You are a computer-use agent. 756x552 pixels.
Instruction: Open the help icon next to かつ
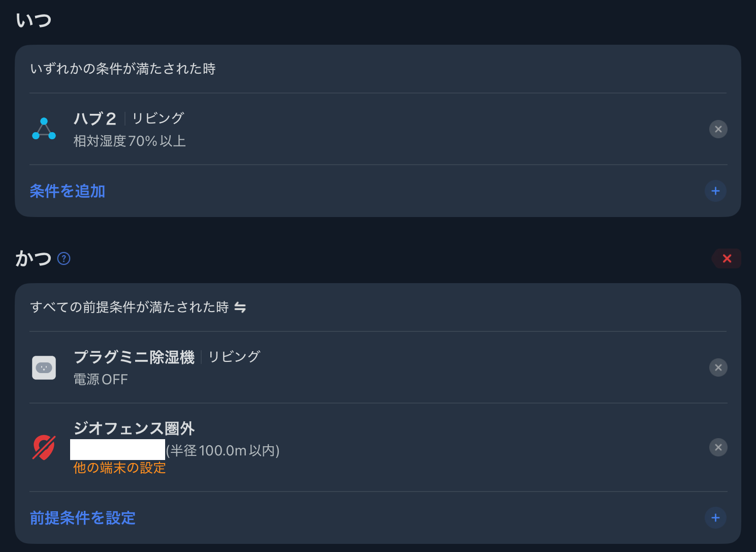tap(64, 259)
